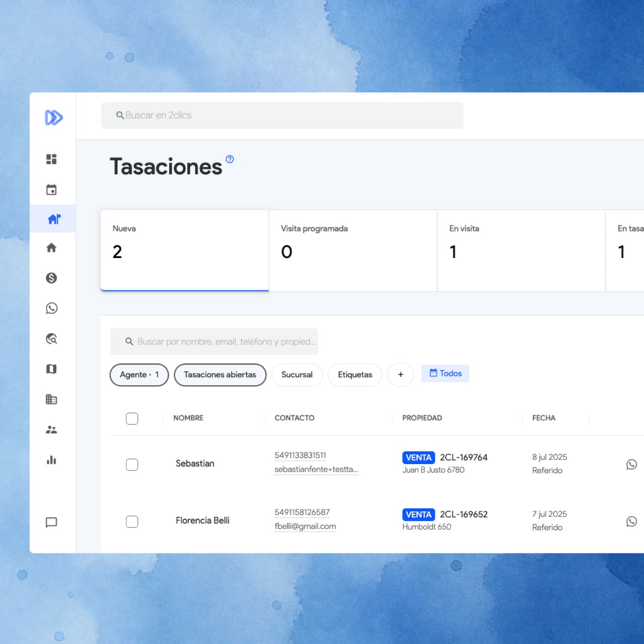This screenshot has width=644, height=644.
Task: Open property 2CL-169764
Action: (464, 458)
